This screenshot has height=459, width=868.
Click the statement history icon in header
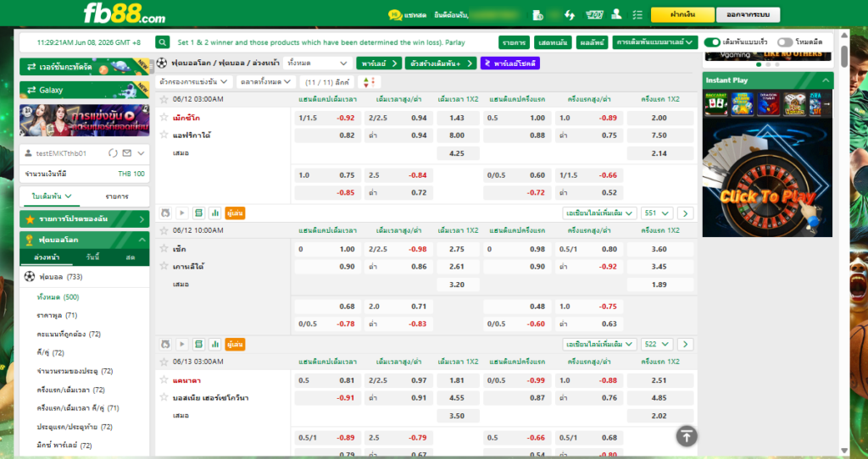tap(537, 15)
